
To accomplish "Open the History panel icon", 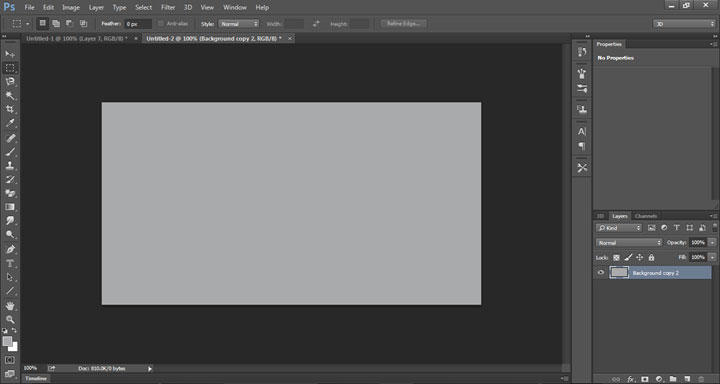I will [x=582, y=52].
